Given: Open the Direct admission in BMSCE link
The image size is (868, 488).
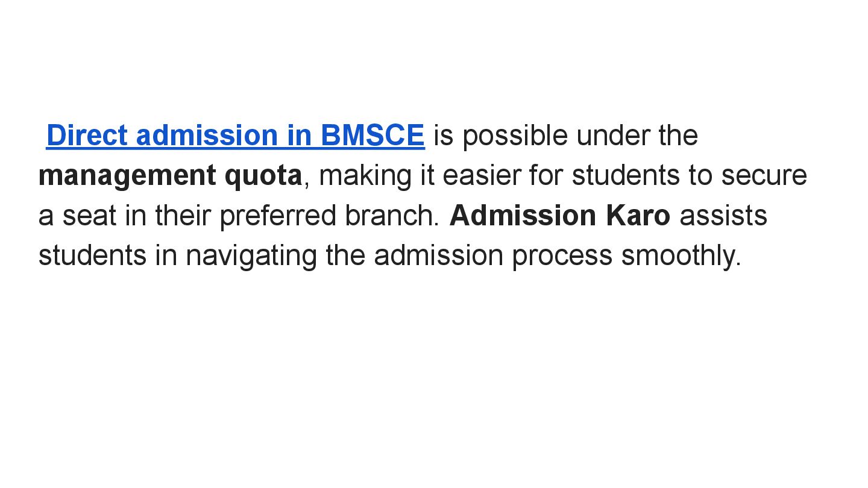Looking at the screenshot, I should [235, 136].
